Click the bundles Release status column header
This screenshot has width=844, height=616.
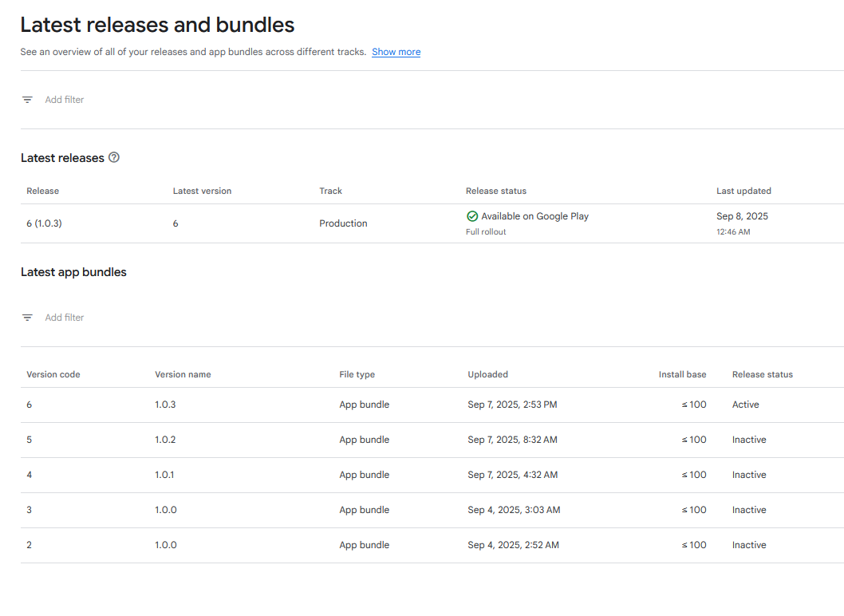(762, 375)
